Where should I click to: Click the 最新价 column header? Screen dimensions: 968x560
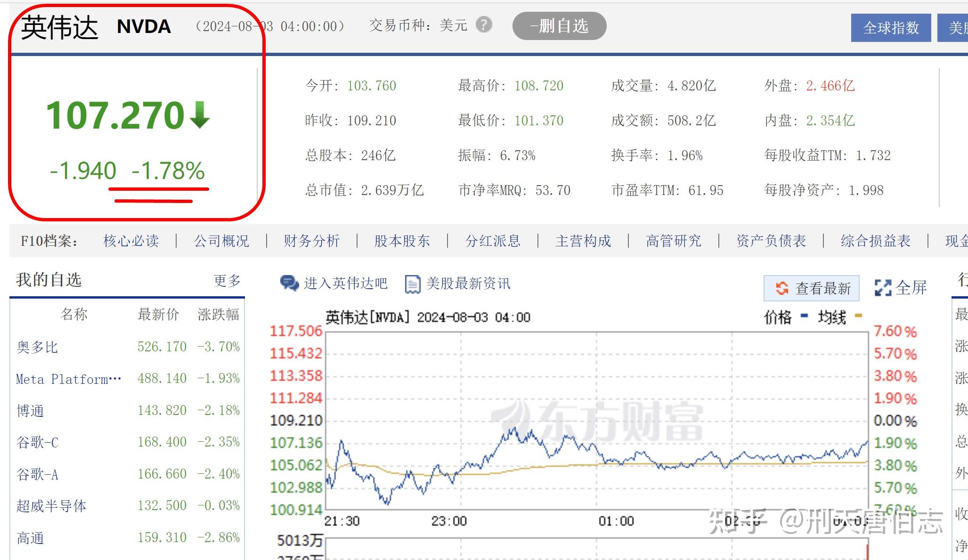click(x=158, y=314)
